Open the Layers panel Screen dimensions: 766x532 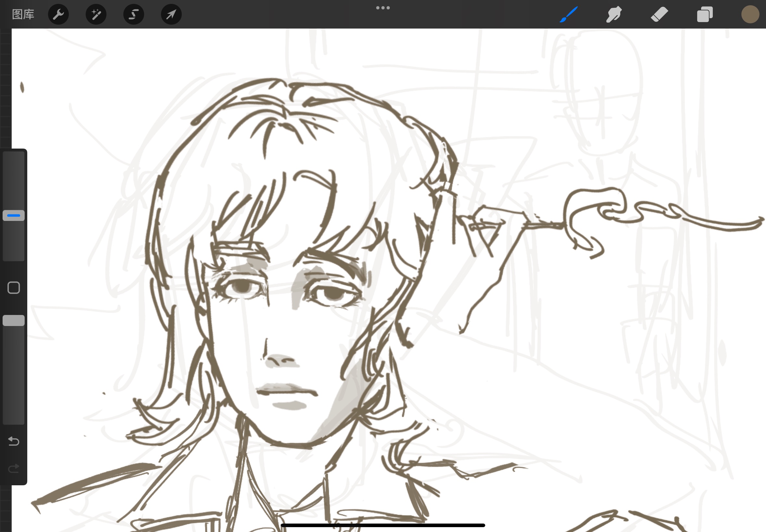point(705,14)
